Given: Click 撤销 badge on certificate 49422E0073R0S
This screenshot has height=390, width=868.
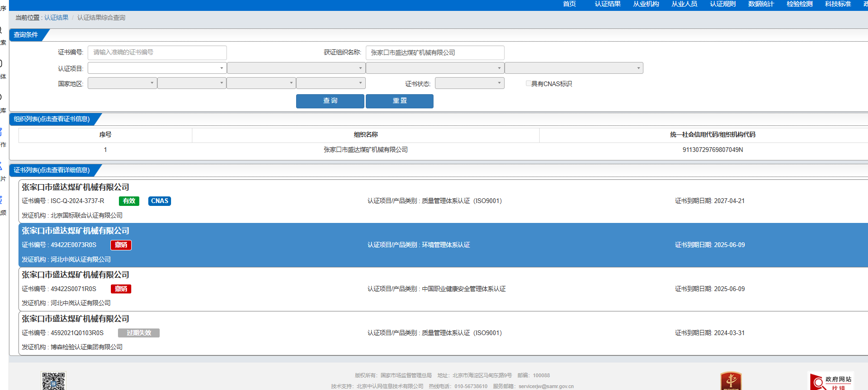Looking at the screenshot, I should click(121, 245).
